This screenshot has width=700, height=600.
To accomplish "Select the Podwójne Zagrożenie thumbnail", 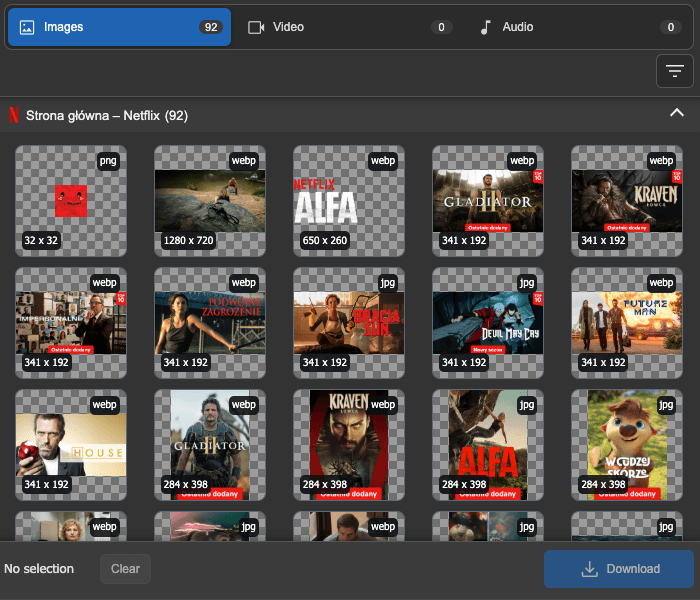I will (x=210, y=323).
